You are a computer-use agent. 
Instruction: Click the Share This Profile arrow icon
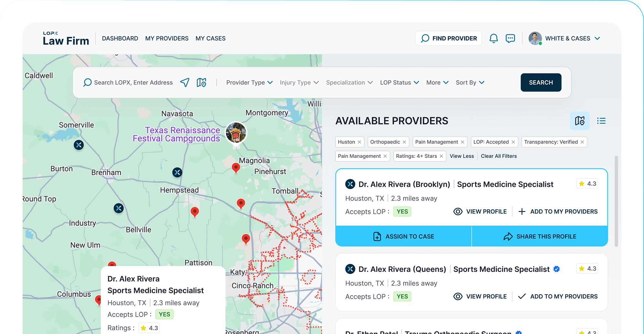[507, 236]
